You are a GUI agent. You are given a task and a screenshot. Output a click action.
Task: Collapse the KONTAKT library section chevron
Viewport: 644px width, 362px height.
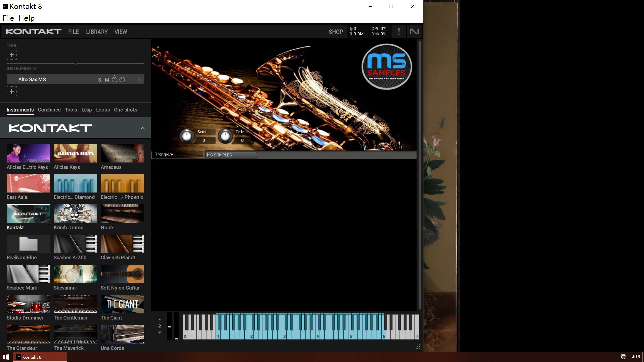point(143,128)
